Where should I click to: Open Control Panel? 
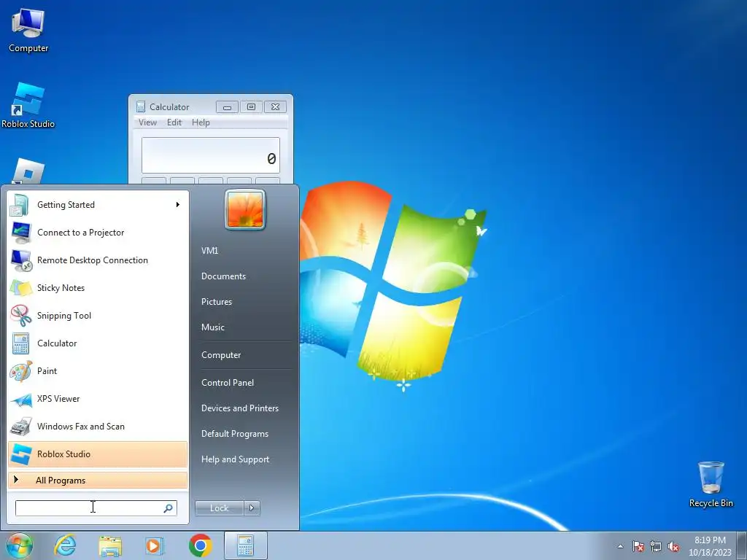pyautogui.click(x=228, y=383)
